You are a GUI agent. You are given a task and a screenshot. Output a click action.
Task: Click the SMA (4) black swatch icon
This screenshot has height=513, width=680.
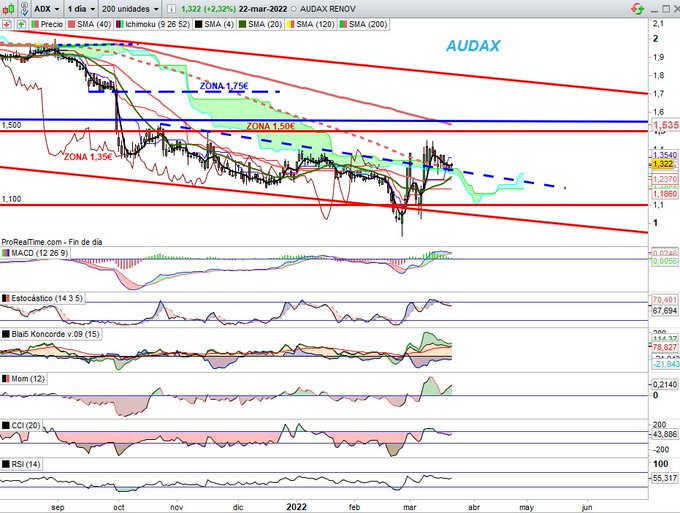click(198, 24)
